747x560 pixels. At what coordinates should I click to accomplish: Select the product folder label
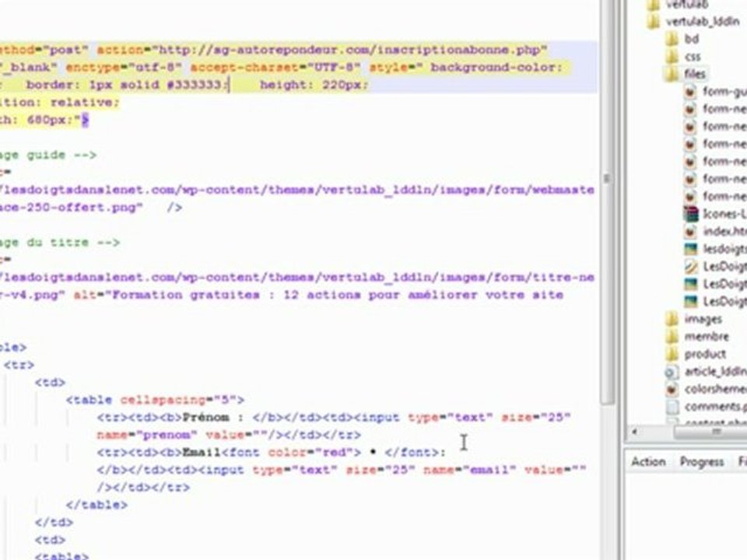(705, 354)
